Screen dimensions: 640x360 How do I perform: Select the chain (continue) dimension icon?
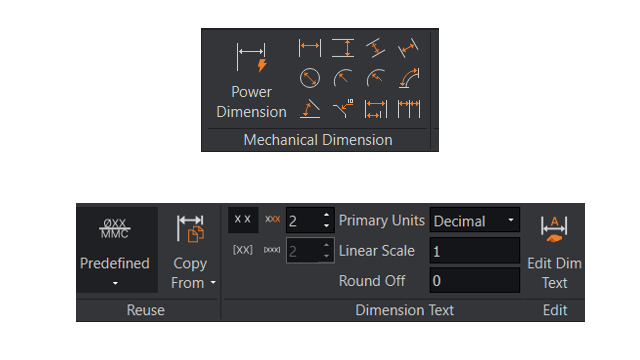(x=409, y=109)
